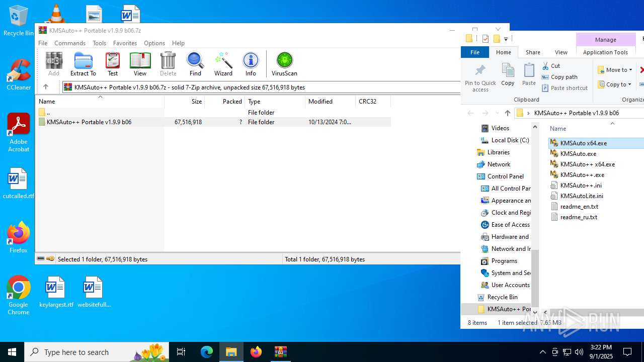Select the readme_en.txt file
Screen dimensions: 644x362
click(579, 207)
